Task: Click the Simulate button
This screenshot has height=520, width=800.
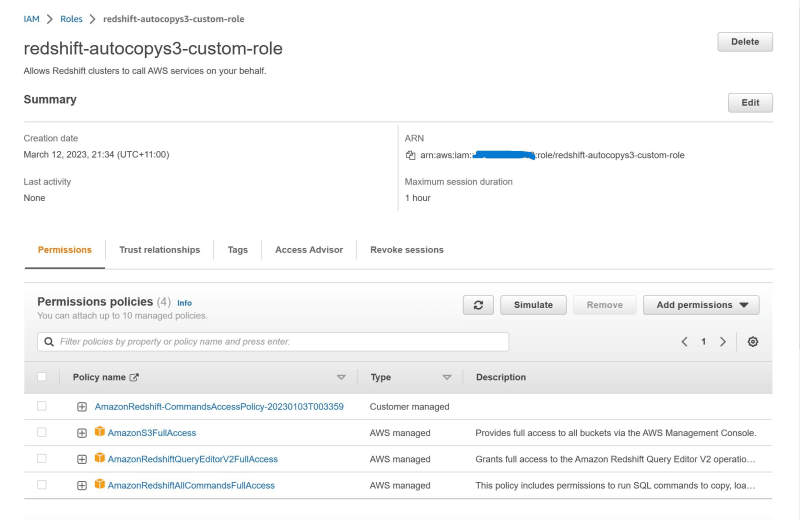Action: click(533, 305)
